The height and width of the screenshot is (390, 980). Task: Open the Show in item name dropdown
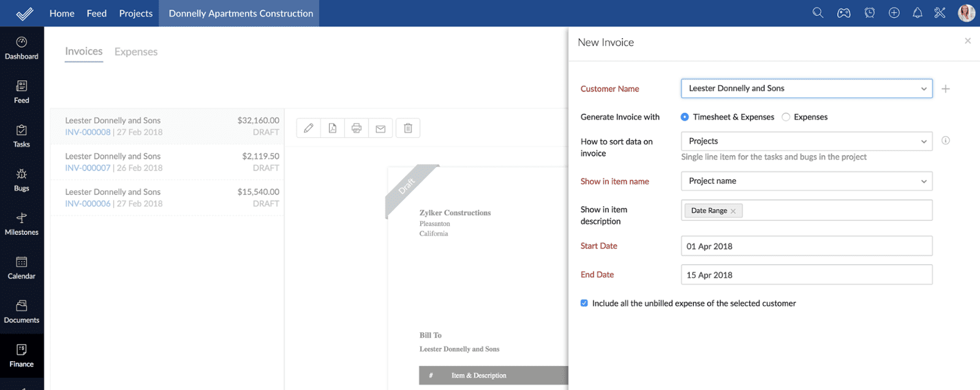(x=807, y=181)
